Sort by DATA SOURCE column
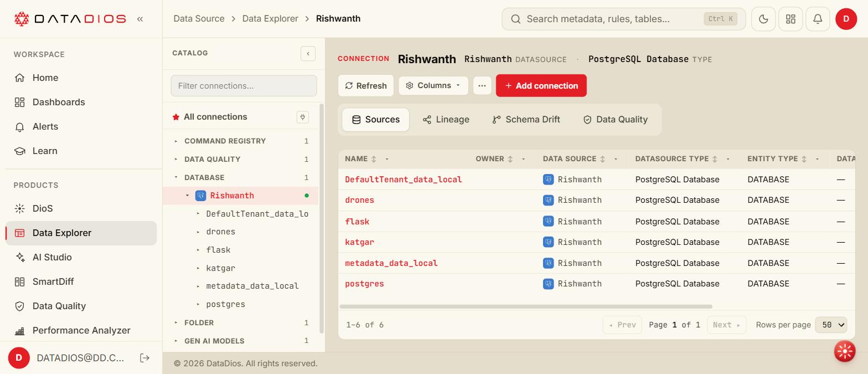868x374 pixels. tap(602, 159)
